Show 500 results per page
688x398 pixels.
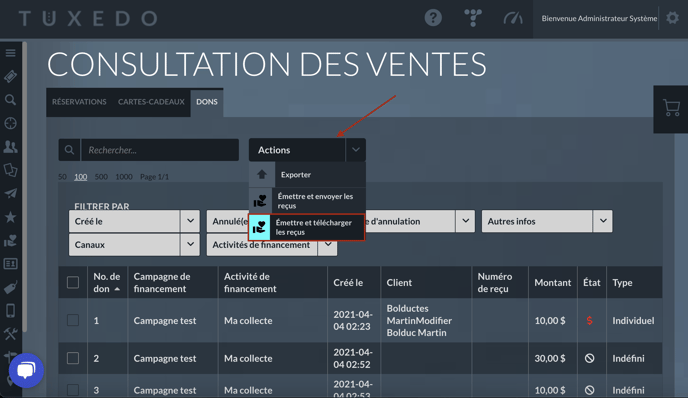coord(101,176)
